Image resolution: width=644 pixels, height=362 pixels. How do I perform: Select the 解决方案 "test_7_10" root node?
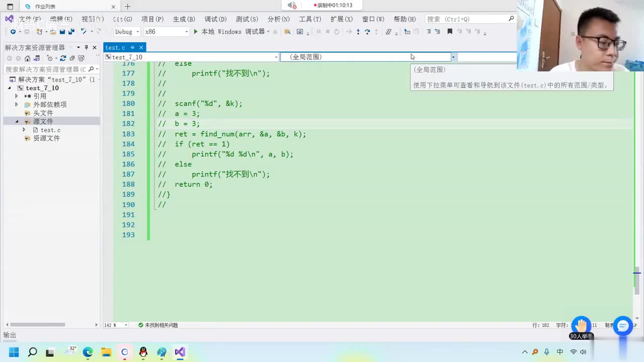coord(57,79)
